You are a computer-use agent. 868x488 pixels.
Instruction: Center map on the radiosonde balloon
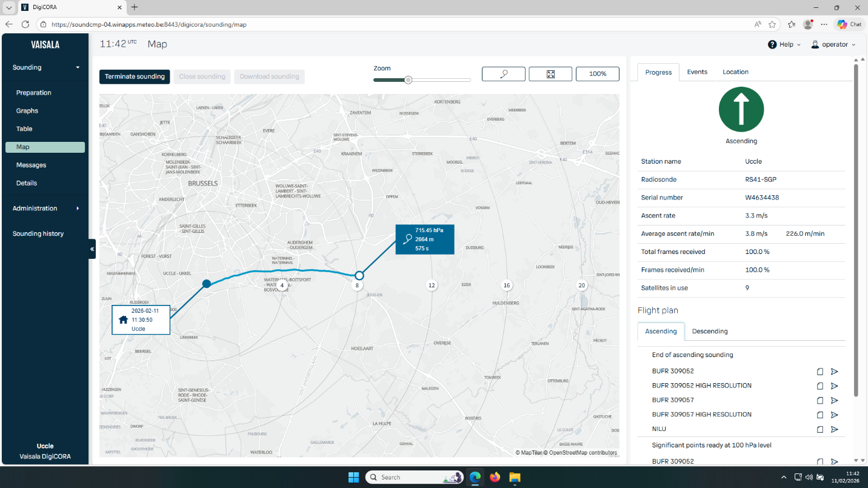(504, 74)
